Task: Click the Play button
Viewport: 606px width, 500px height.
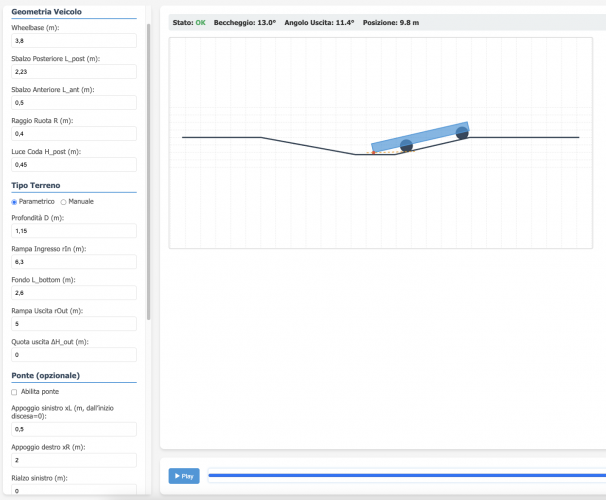Action: coord(184,476)
